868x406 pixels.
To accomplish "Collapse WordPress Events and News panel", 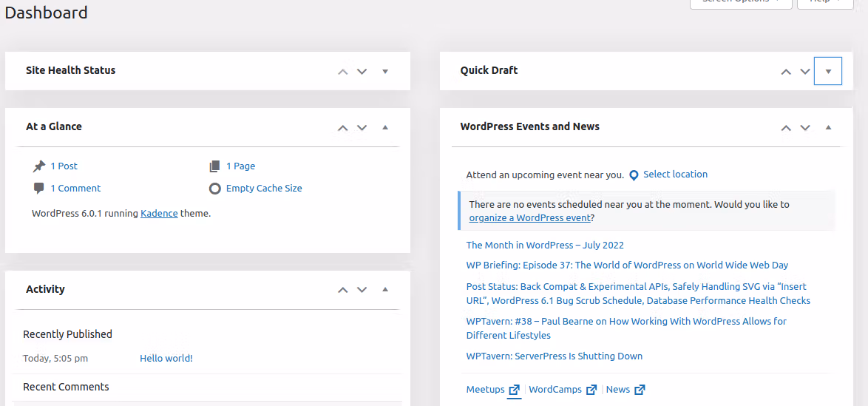I will (828, 127).
